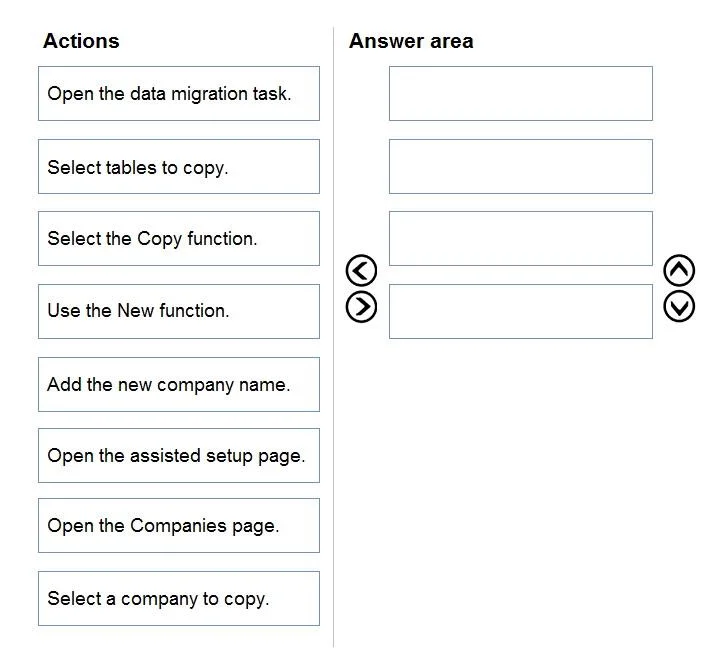This screenshot has width=709, height=672.
Task: Click the third answer area slot
Action: point(520,238)
